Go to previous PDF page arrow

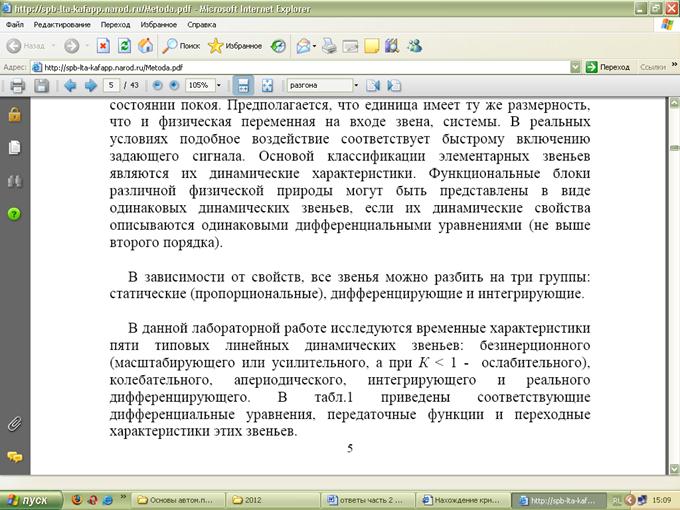70,85
